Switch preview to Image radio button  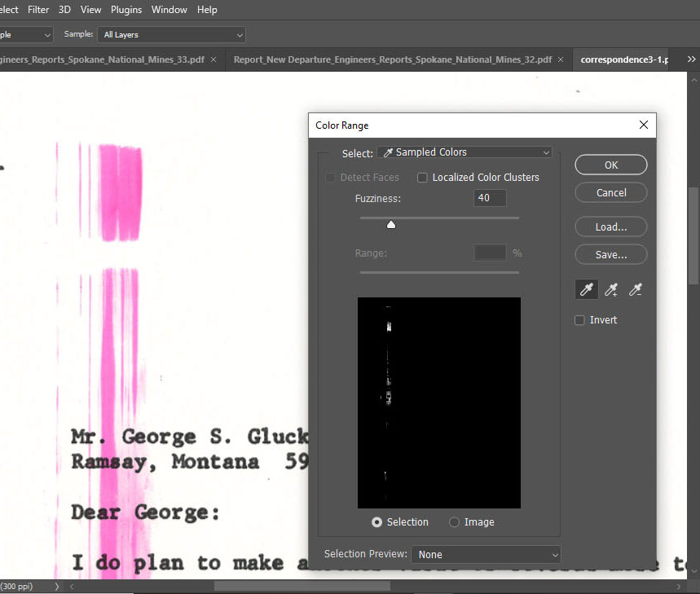coord(454,522)
